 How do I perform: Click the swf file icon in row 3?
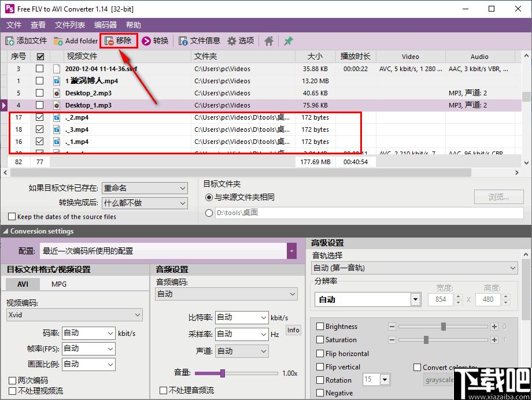click(x=57, y=69)
